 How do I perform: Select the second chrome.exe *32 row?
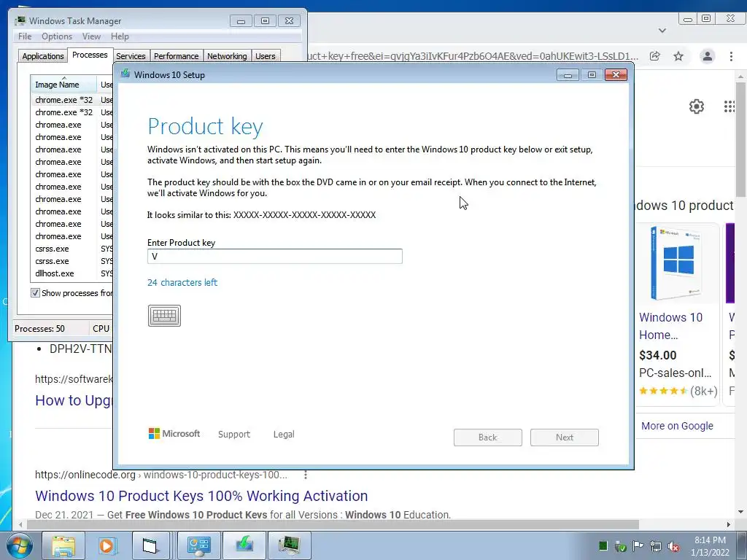click(71, 112)
